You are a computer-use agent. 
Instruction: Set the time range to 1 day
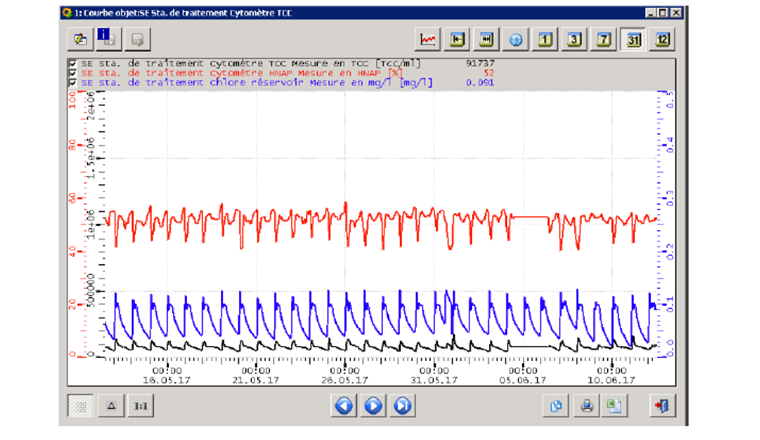[x=545, y=39]
